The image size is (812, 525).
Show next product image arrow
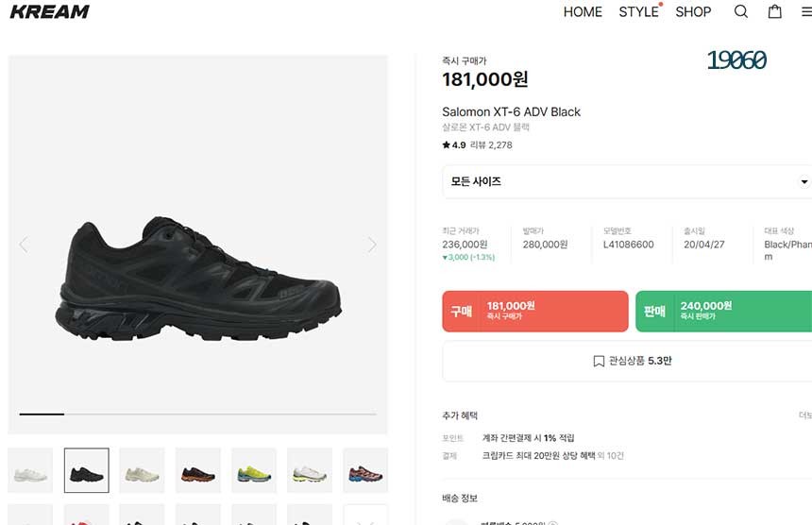coord(372,245)
